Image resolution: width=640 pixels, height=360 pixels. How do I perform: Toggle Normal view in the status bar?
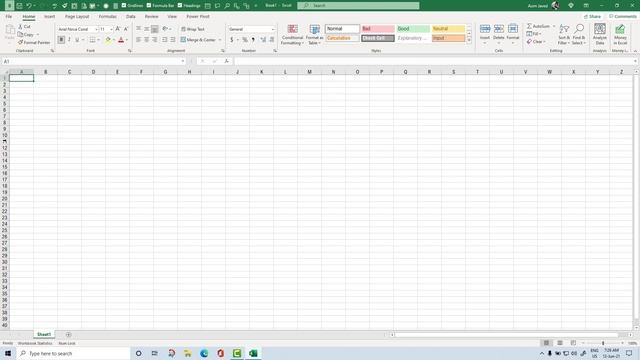point(546,343)
